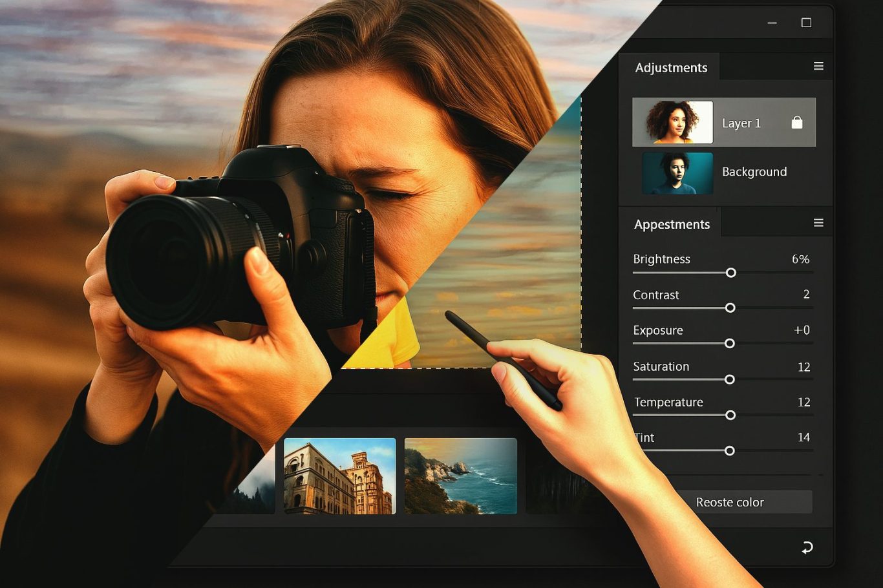Viewport: 883px width, 588px height.
Task: Click the Temperature label
Action: click(668, 402)
